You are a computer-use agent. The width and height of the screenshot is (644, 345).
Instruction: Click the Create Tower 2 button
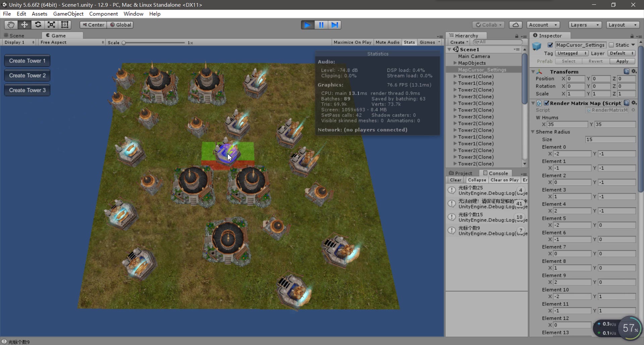27,75
